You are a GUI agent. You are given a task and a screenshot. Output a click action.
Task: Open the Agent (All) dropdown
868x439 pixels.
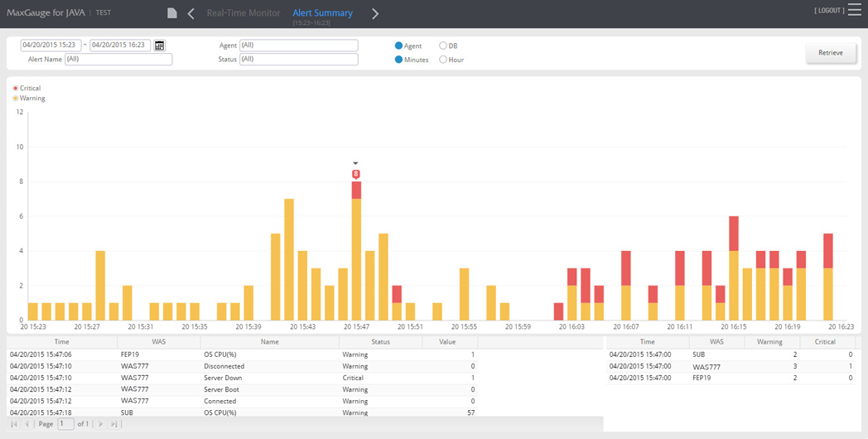click(x=299, y=46)
